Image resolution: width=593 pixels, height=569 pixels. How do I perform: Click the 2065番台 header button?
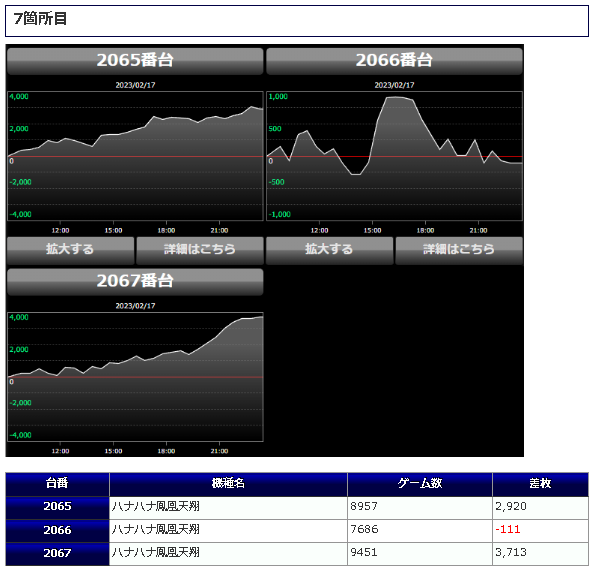point(135,60)
